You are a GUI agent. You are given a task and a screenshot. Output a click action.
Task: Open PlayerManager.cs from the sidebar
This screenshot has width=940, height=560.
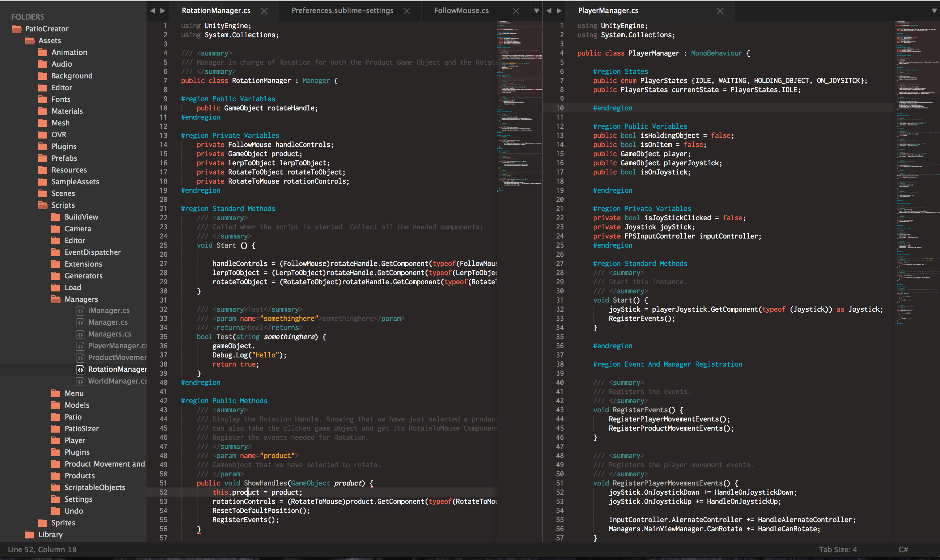point(117,346)
